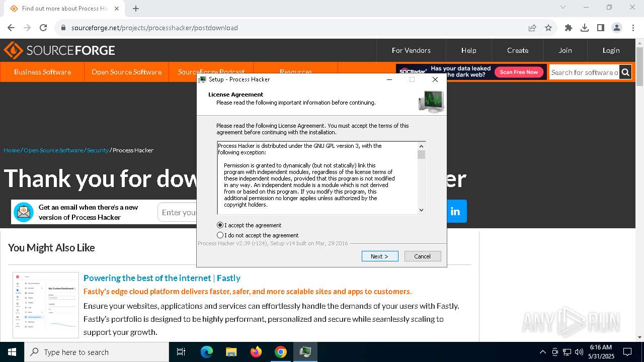The width and height of the screenshot is (644, 362).
Task: Open Fastly ad title link
Action: point(162,278)
